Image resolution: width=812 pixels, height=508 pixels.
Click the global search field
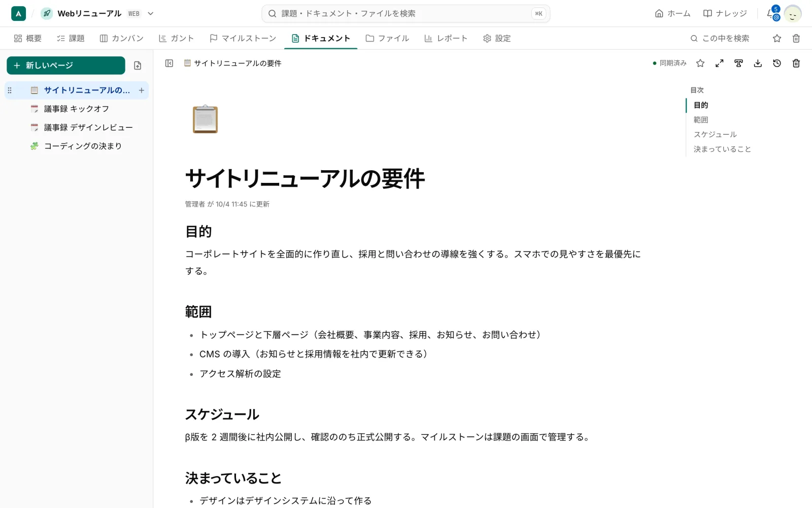pyautogui.click(x=405, y=14)
